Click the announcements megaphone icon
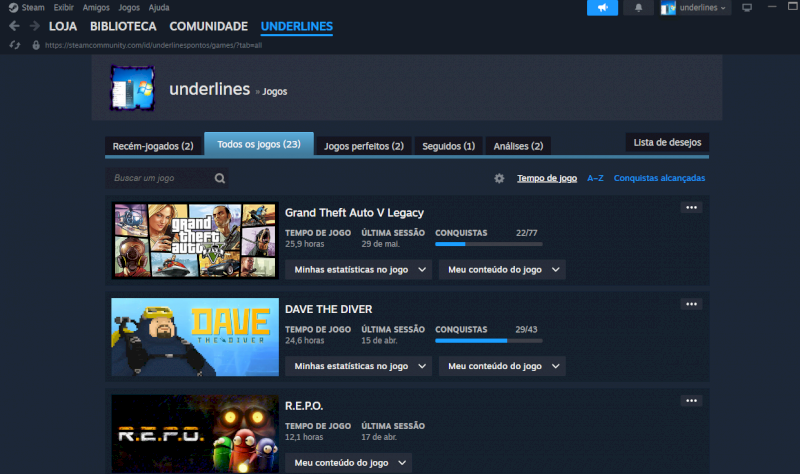800x474 pixels. coord(602,8)
